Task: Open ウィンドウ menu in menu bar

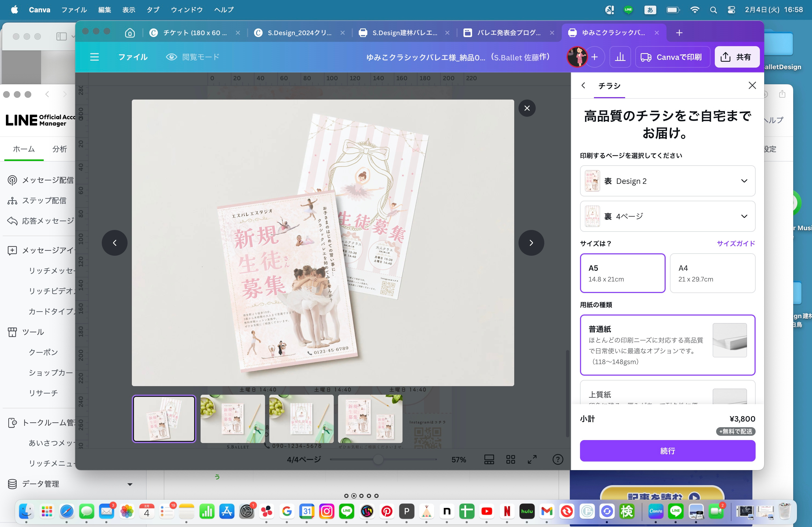Action: [187, 10]
